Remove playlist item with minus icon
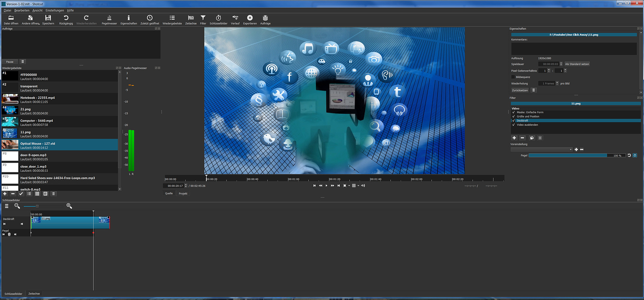This screenshot has height=300, width=644. pyautogui.click(x=13, y=193)
